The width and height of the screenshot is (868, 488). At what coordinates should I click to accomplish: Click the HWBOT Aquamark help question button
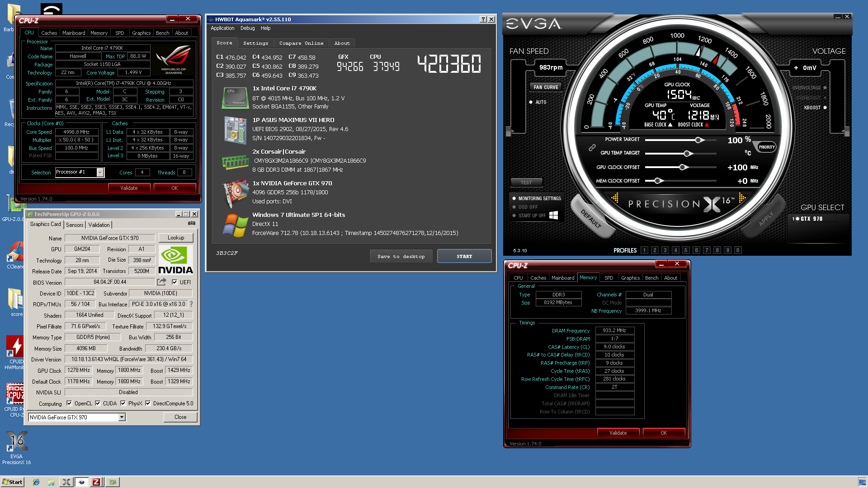[483, 19]
